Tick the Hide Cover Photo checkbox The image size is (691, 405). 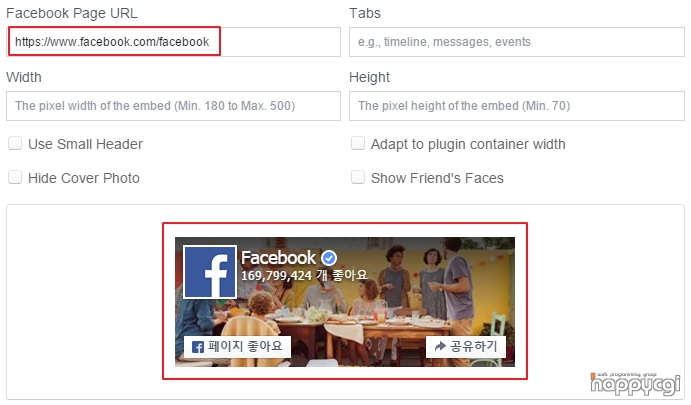15,178
